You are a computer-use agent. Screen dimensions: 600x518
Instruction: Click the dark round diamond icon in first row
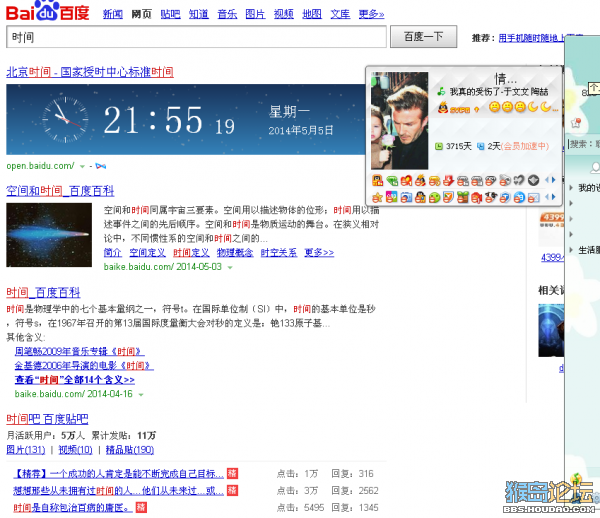533,180
